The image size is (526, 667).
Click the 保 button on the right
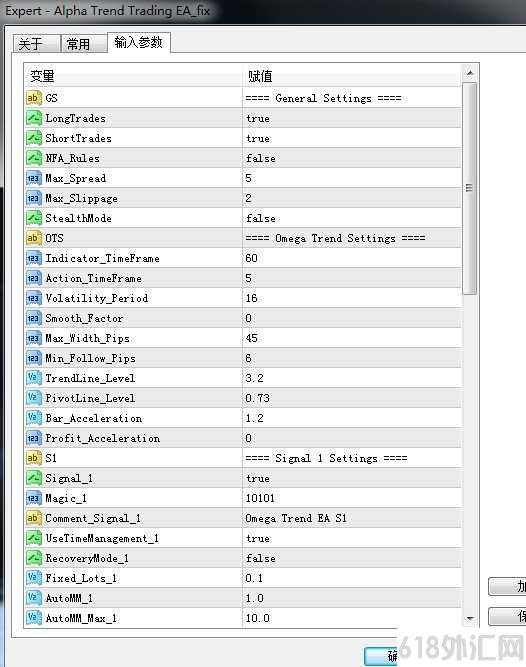pyautogui.click(x=507, y=616)
